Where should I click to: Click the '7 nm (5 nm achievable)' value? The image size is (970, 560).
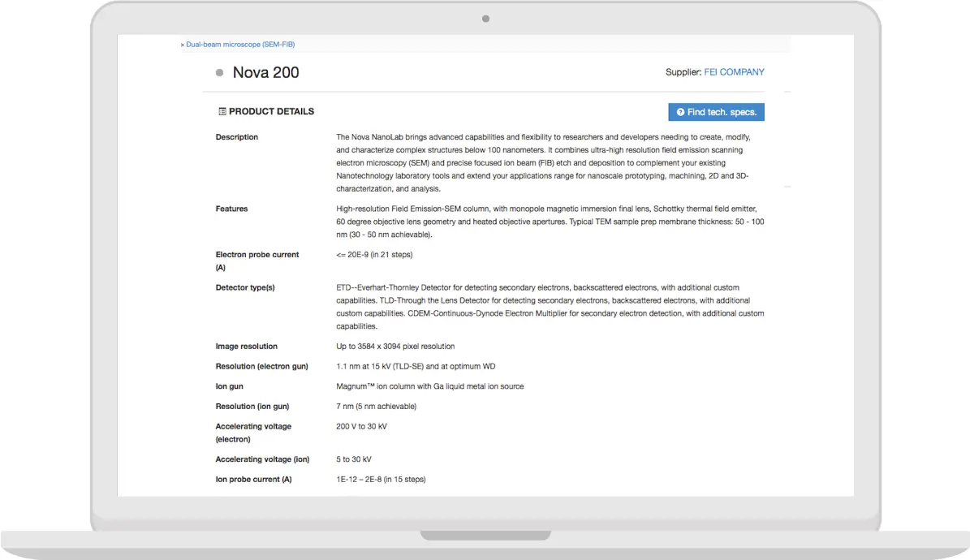coord(376,407)
